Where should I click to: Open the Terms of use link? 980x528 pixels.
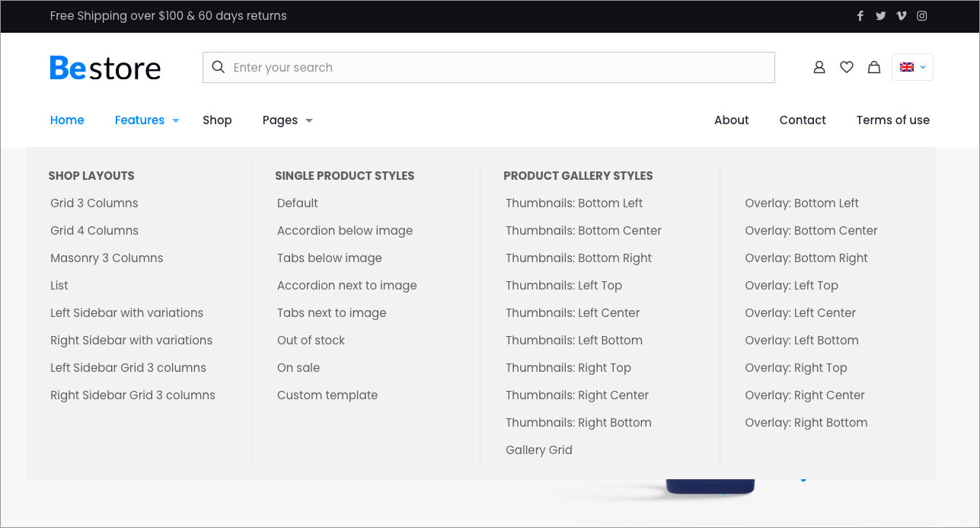893,120
